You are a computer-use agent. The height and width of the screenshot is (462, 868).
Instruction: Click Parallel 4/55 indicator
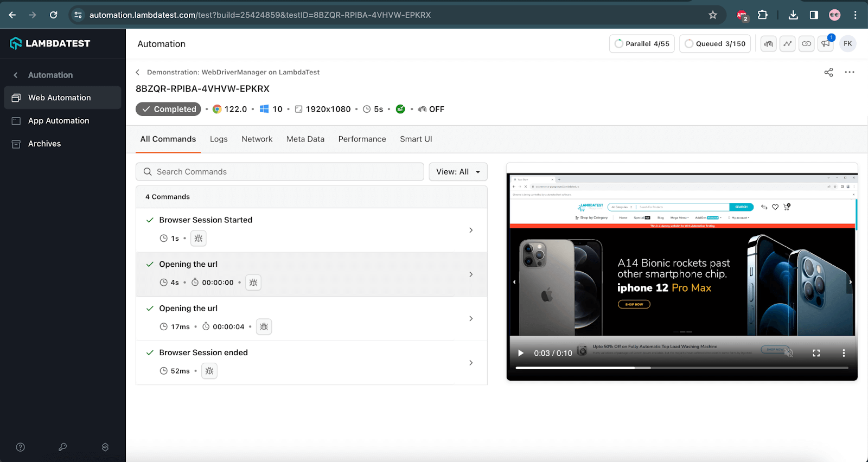642,44
